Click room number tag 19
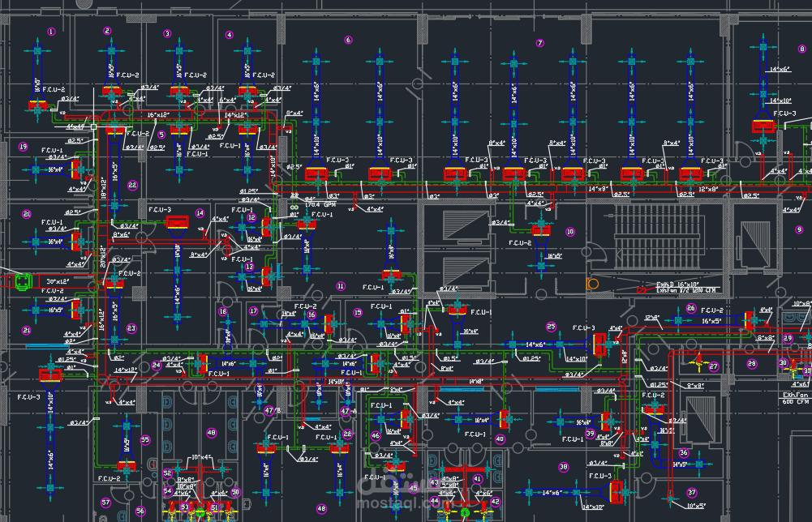This screenshot has height=522, width=812. (x=23, y=147)
